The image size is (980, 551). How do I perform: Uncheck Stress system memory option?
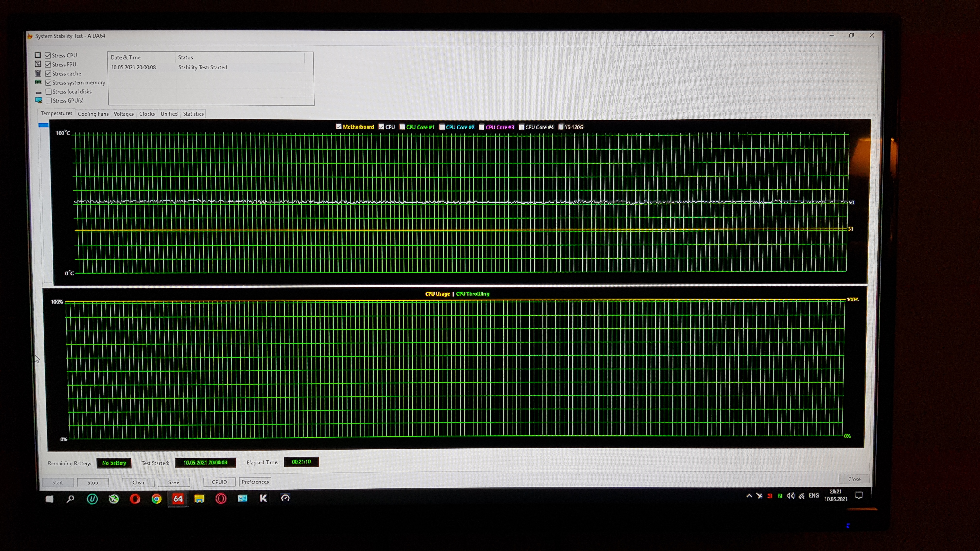[x=48, y=83]
